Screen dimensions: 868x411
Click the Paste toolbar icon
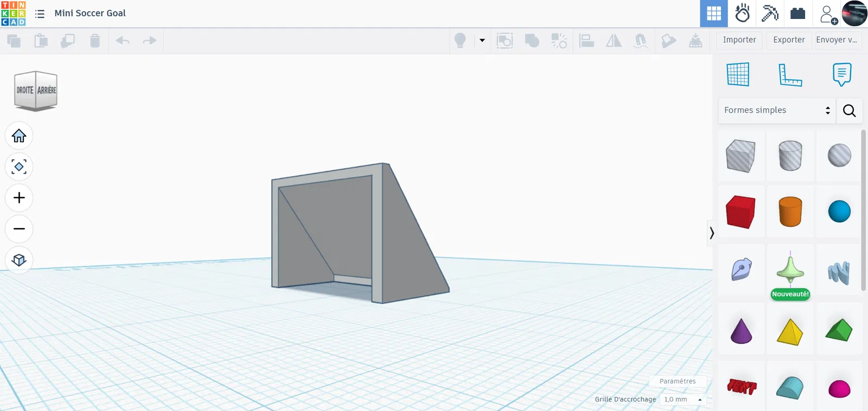[41, 41]
